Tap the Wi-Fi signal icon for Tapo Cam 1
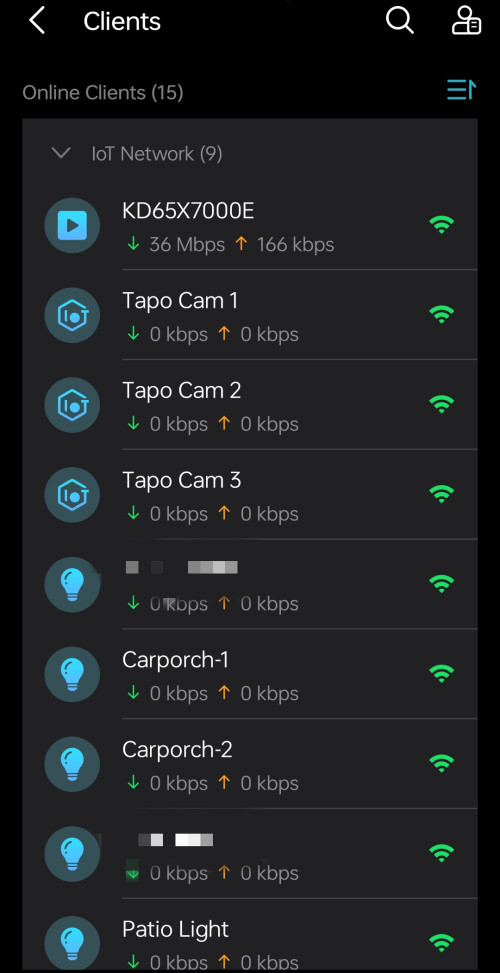 tap(441, 314)
